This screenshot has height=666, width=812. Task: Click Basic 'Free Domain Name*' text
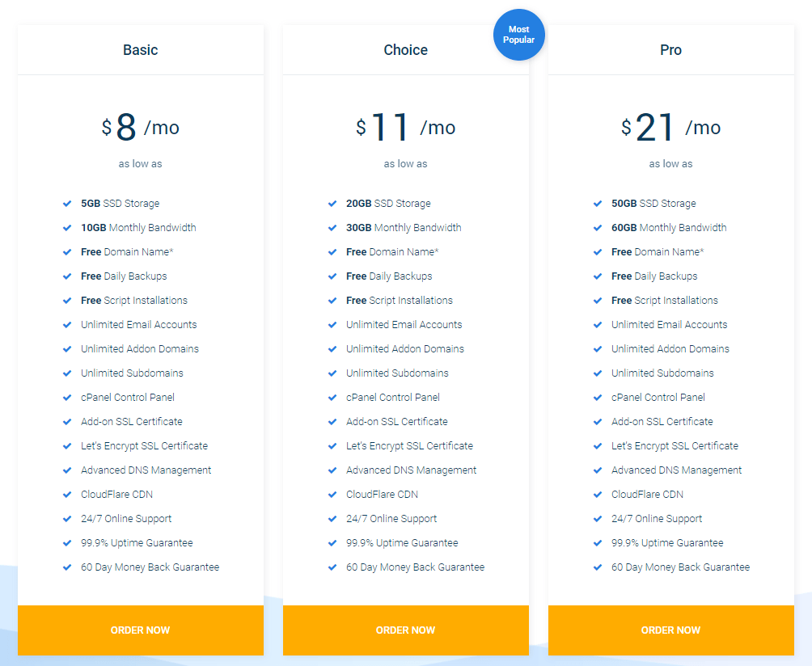(127, 252)
